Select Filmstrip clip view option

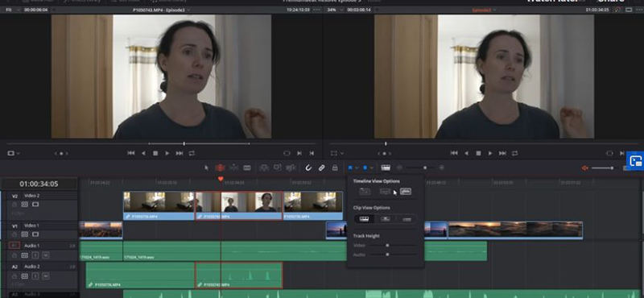365,219
